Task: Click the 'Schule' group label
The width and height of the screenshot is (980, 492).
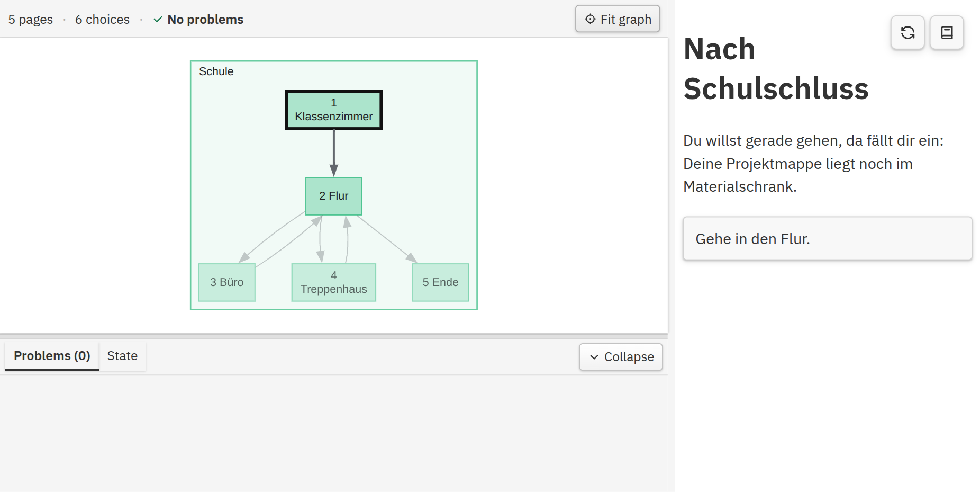Action: tap(216, 71)
